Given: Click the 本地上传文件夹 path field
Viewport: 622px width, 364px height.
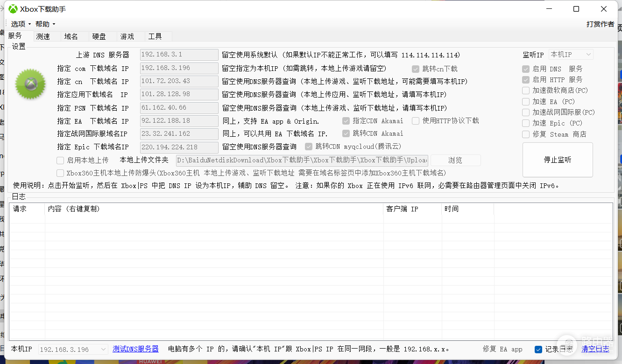Looking at the screenshot, I should 303,161.
